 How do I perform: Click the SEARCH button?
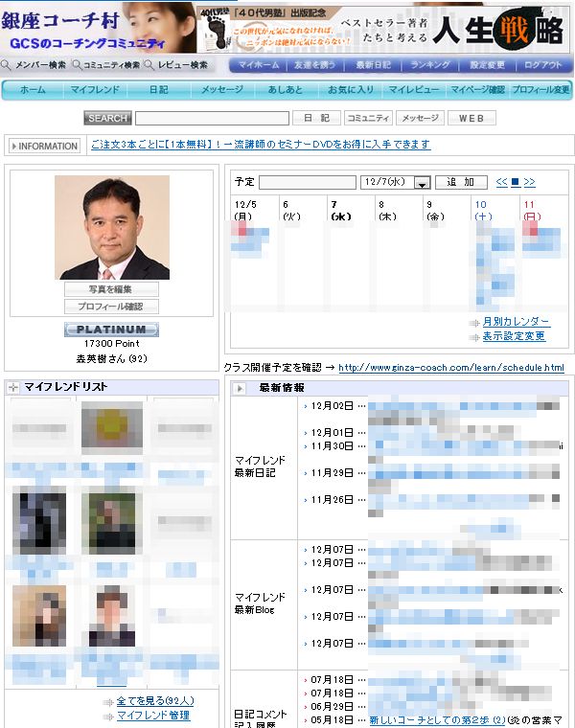pos(107,118)
